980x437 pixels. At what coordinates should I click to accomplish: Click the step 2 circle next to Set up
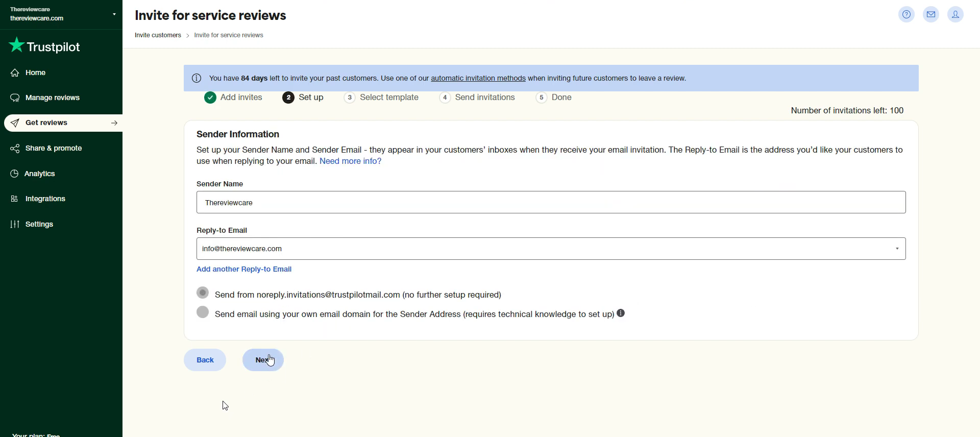(x=288, y=98)
